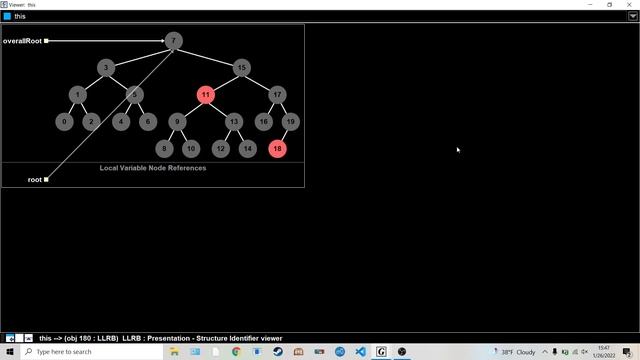Select leaf node 14
This screenshot has height=360, width=640.
pos(248,149)
